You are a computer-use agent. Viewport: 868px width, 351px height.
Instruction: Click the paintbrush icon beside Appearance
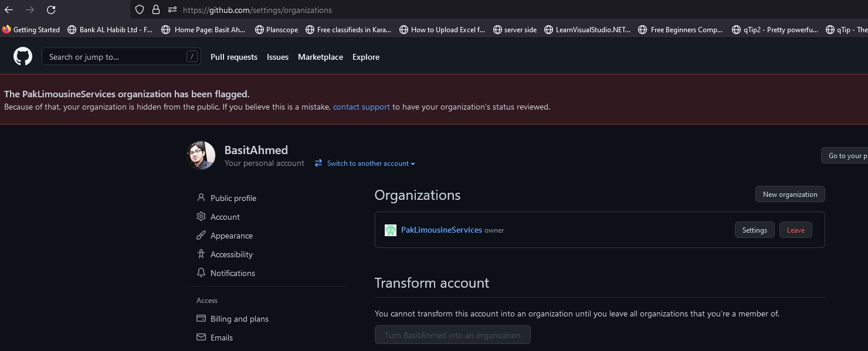point(201,235)
